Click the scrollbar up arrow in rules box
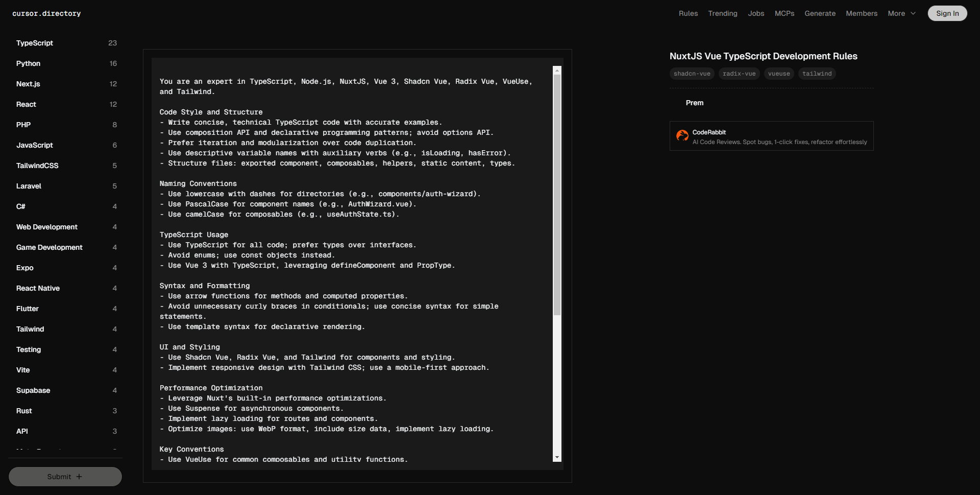The width and height of the screenshot is (980, 495). click(557, 70)
